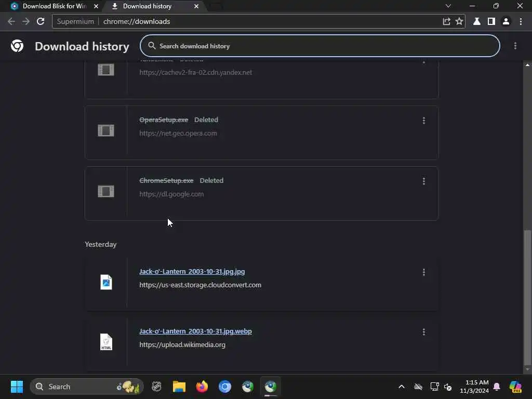Open the blue Chromium icon in taskbar
532x399 pixels.
224,387
